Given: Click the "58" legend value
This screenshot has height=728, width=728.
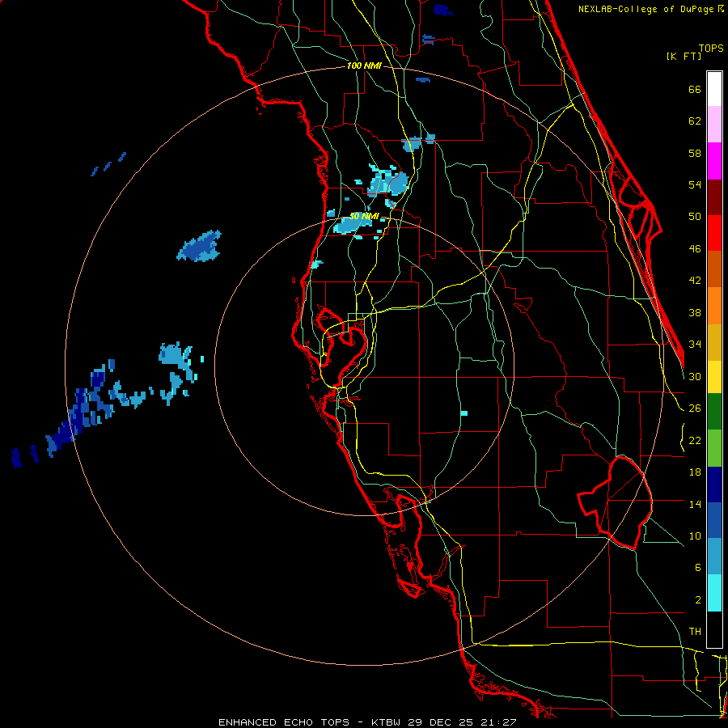Looking at the screenshot, I should 695,153.
